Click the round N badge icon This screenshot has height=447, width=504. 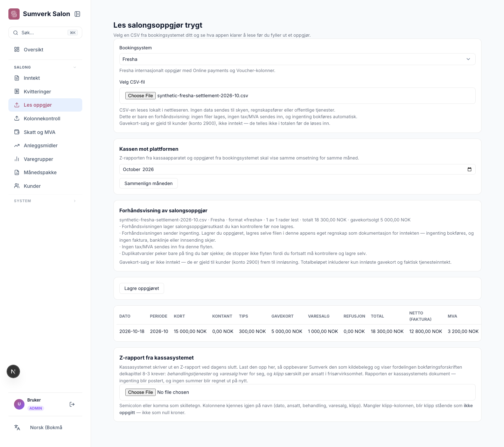pos(13,371)
